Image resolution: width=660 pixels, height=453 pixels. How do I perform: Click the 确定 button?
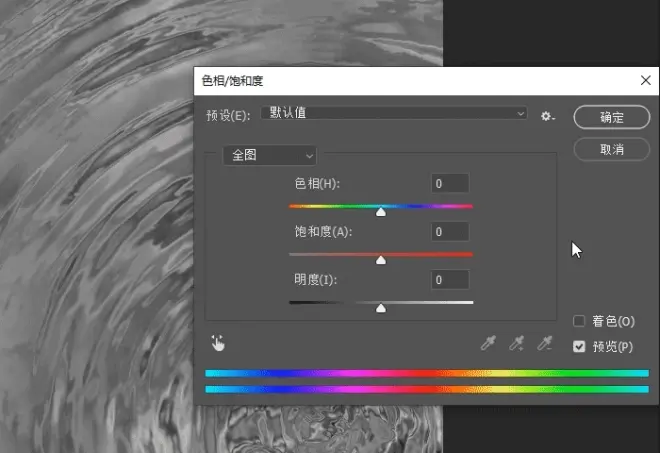[612, 117]
